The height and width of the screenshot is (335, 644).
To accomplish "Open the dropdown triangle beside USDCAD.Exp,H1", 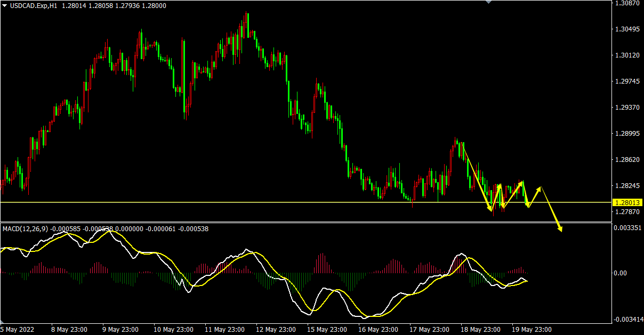I will (5, 5).
